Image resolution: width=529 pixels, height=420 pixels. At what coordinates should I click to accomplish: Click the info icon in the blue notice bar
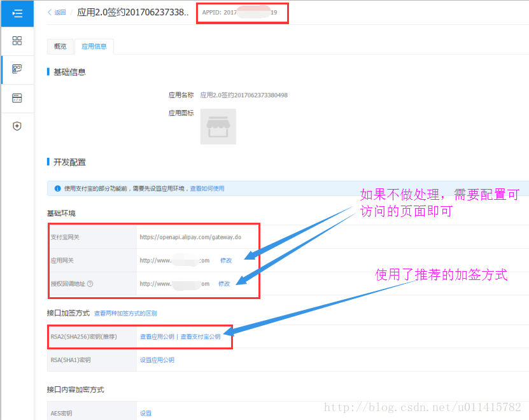click(x=57, y=188)
